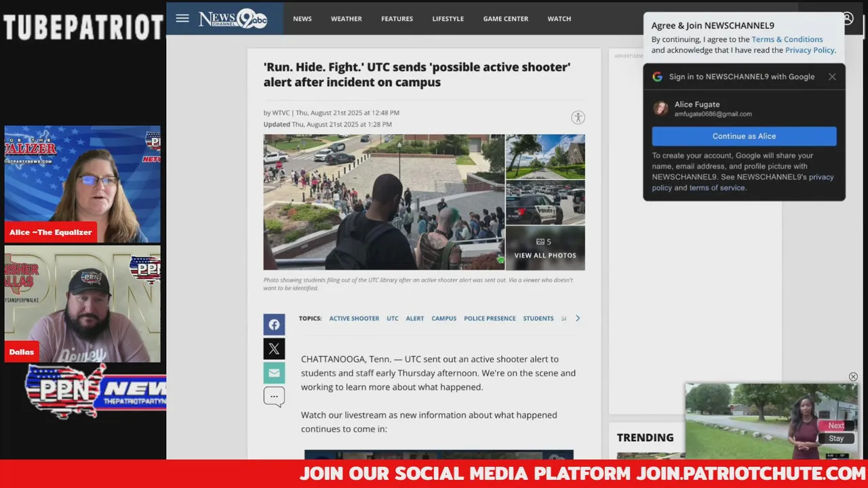This screenshot has width=868, height=488.
Task: Open the WATCH menu
Action: (x=559, y=18)
